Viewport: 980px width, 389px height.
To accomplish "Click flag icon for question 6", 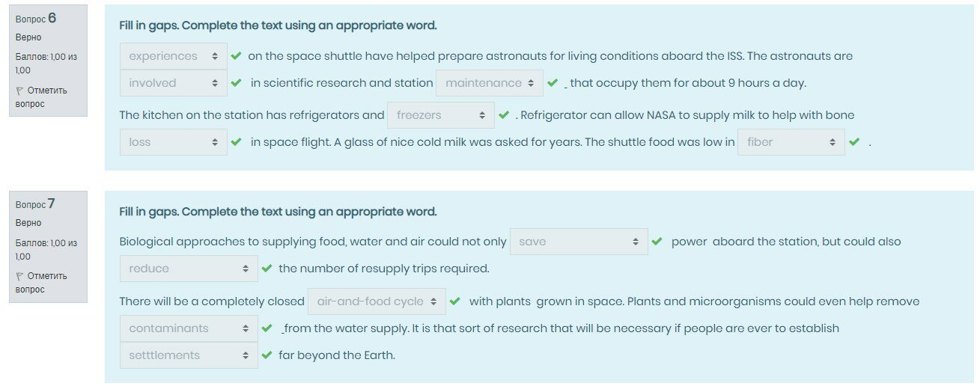I will point(19,91).
